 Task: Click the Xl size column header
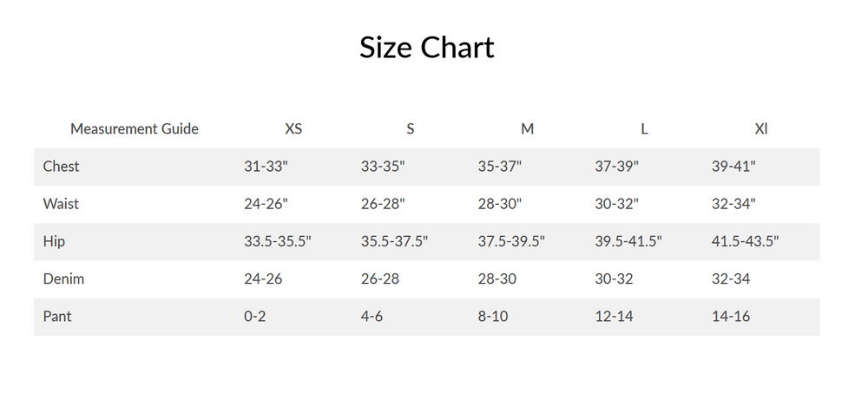coord(761,129)
